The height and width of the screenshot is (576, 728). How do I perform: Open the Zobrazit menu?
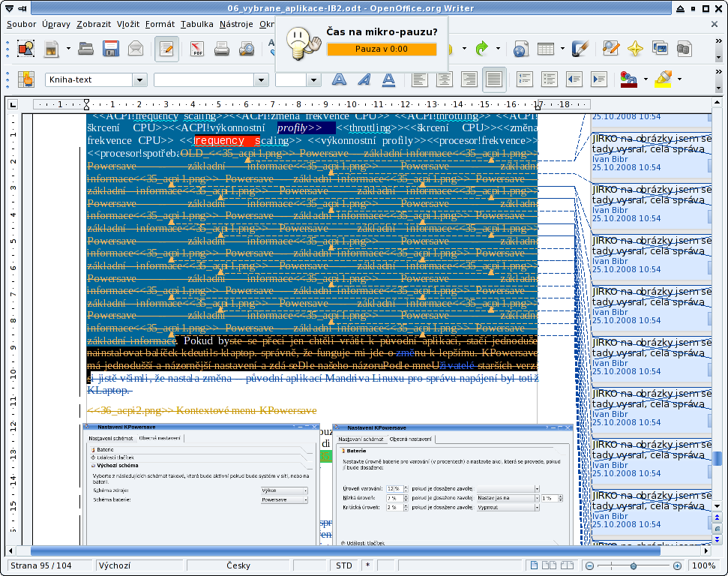coord(94,24)
